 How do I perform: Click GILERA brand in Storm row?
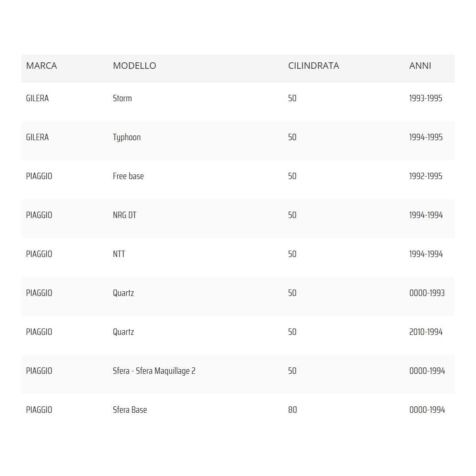tap(37, 98)
